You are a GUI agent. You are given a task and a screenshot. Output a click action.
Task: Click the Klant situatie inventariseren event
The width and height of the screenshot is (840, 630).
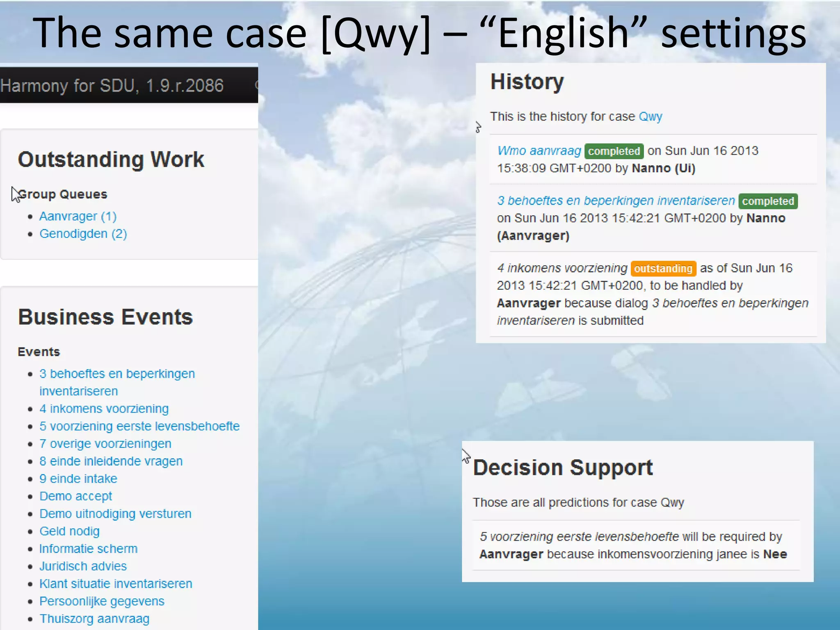point(116,584)
